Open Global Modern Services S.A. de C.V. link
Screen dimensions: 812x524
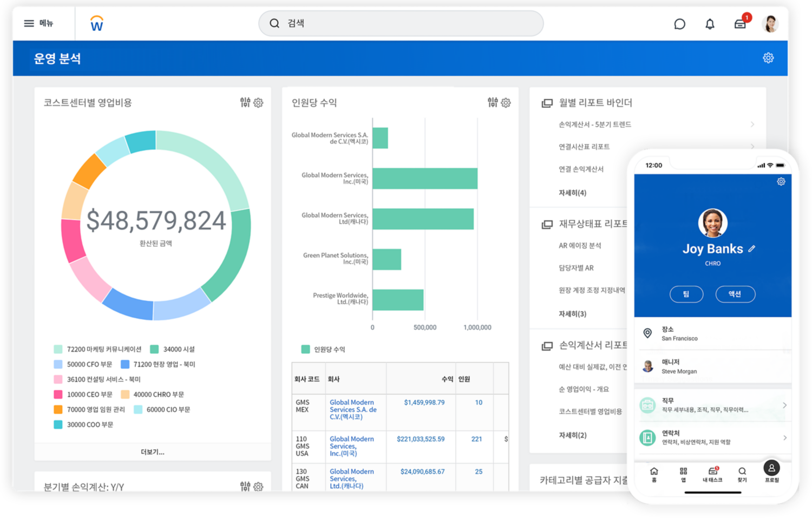353,410
